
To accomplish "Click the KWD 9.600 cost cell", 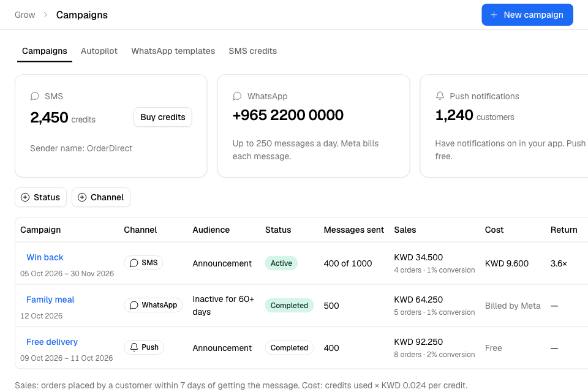I will coord(507,263).
